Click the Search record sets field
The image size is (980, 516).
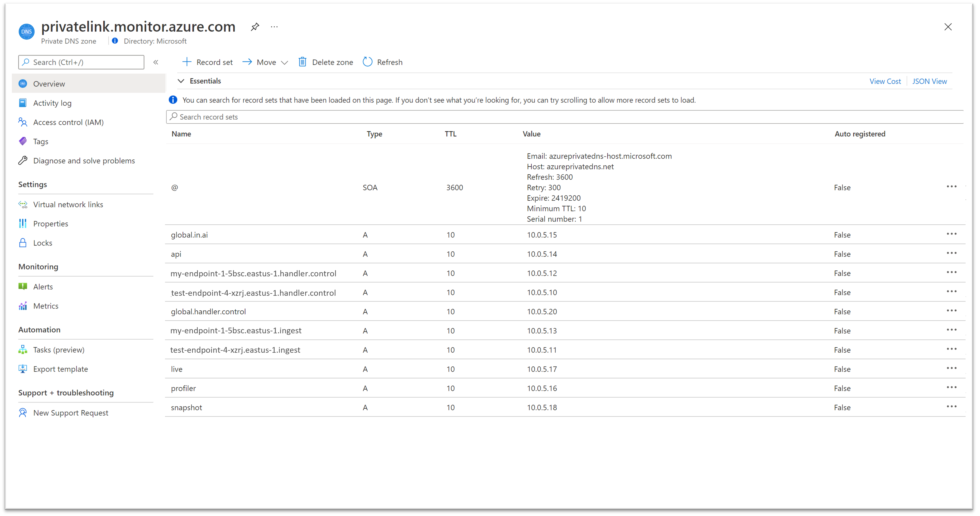[380, 116]
